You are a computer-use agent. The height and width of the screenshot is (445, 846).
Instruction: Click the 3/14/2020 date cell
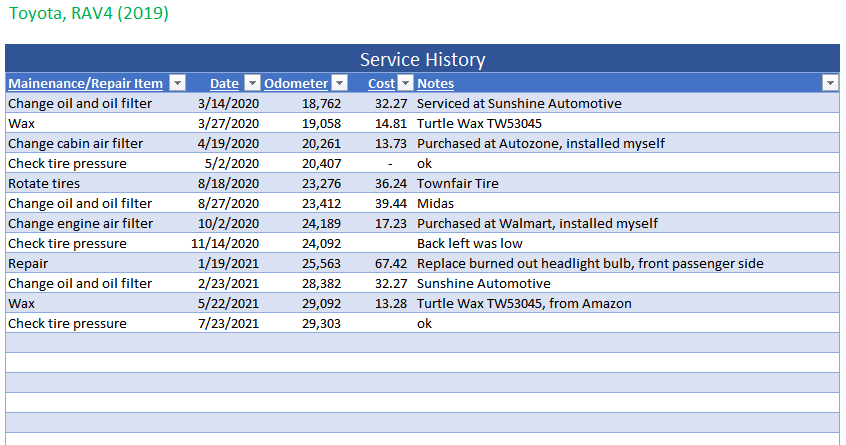[229, 103]
